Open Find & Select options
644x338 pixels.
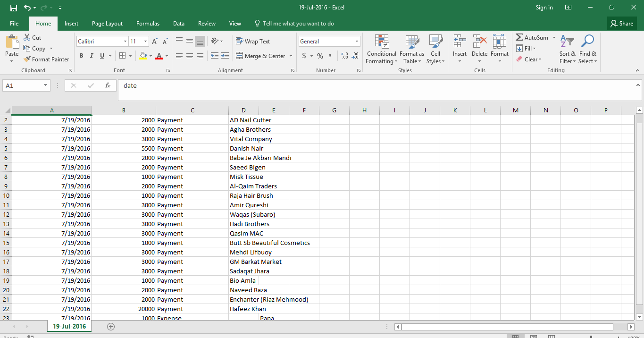(587, 49)
